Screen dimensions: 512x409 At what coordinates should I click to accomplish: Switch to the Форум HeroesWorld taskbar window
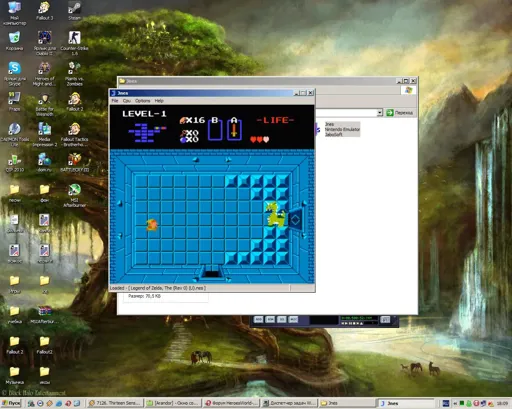click(x=231, y=403)
